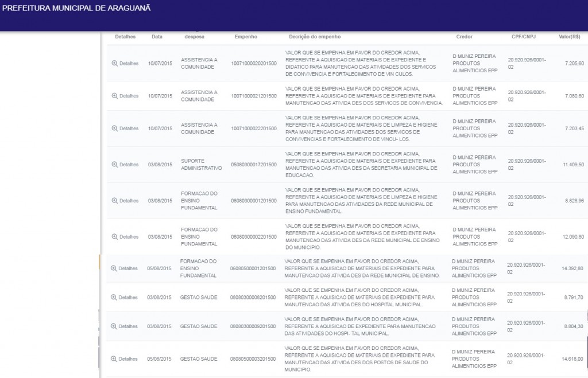Click the empenho number 08080500003201500

tap(253, 359)
